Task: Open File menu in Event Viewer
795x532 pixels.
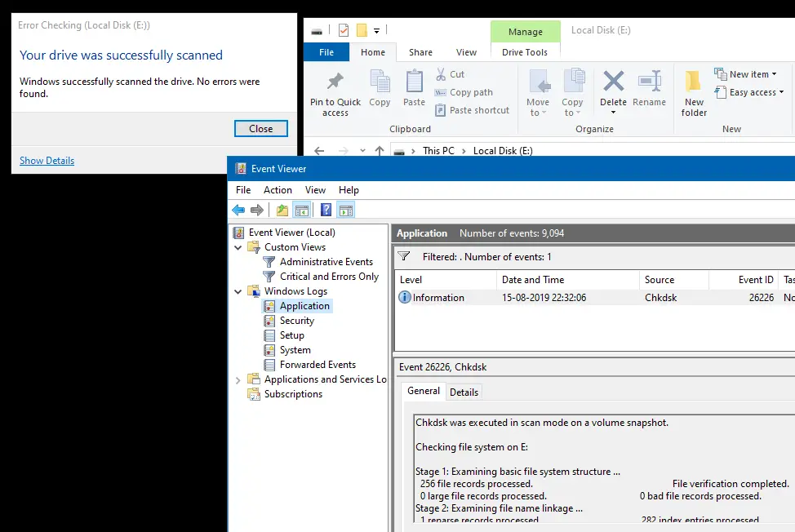Action: point(243,190)
